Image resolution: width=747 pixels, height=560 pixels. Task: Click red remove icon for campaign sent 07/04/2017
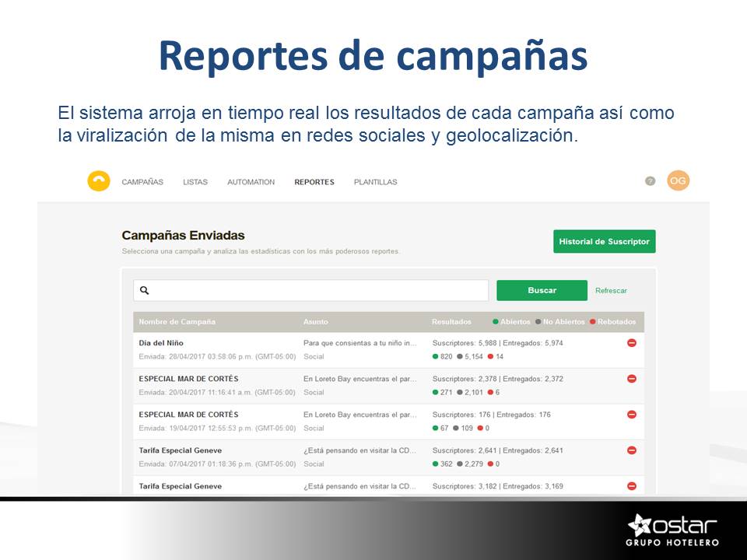(x=631, y=450)
